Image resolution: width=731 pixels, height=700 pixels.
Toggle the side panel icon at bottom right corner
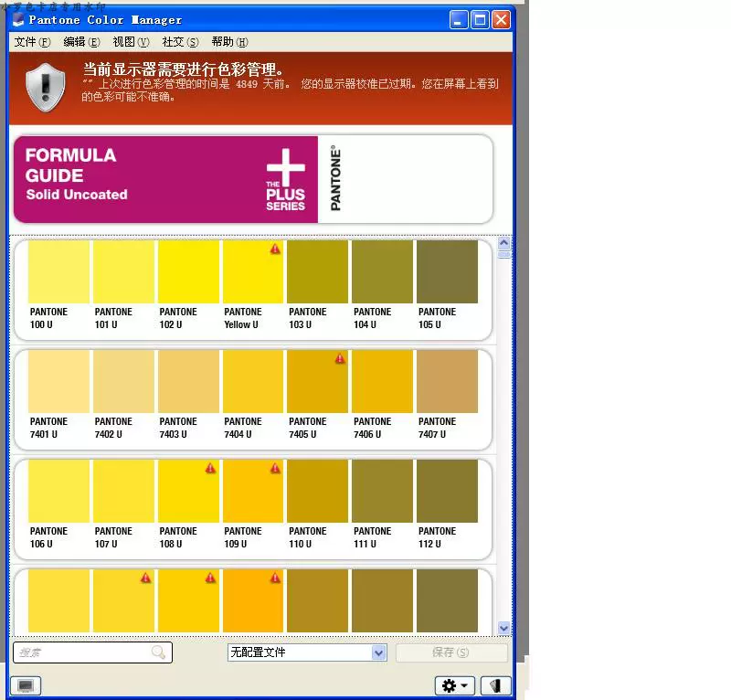494,685
